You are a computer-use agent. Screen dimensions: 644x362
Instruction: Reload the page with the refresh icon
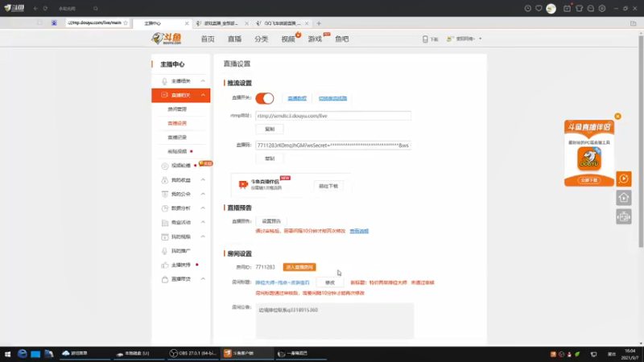point(45,8)
